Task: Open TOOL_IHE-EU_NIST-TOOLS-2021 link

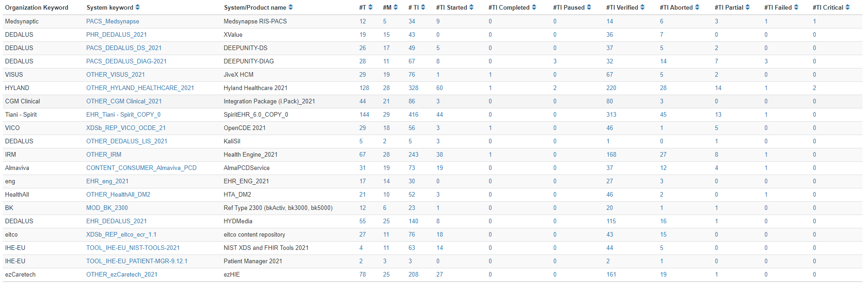Action: (133, 248)
